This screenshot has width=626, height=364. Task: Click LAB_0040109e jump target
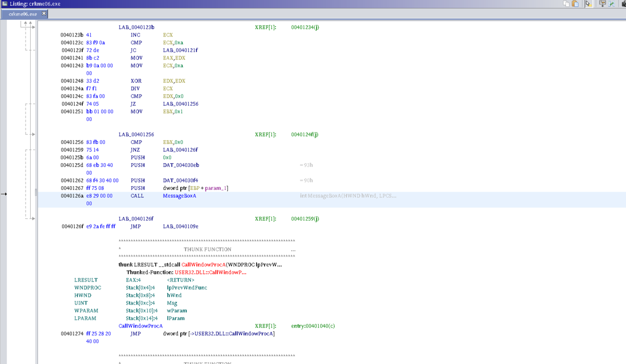click(x=180, y=226)
